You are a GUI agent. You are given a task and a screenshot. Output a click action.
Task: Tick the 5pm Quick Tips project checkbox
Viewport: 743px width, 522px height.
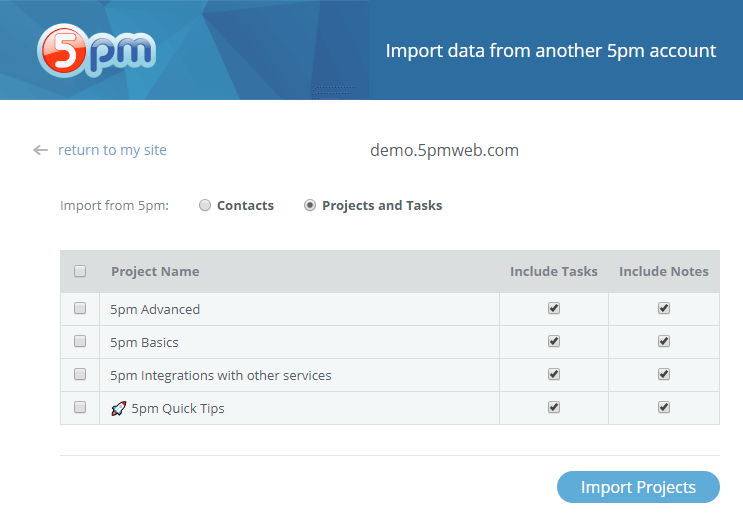[x=80, y=408]
